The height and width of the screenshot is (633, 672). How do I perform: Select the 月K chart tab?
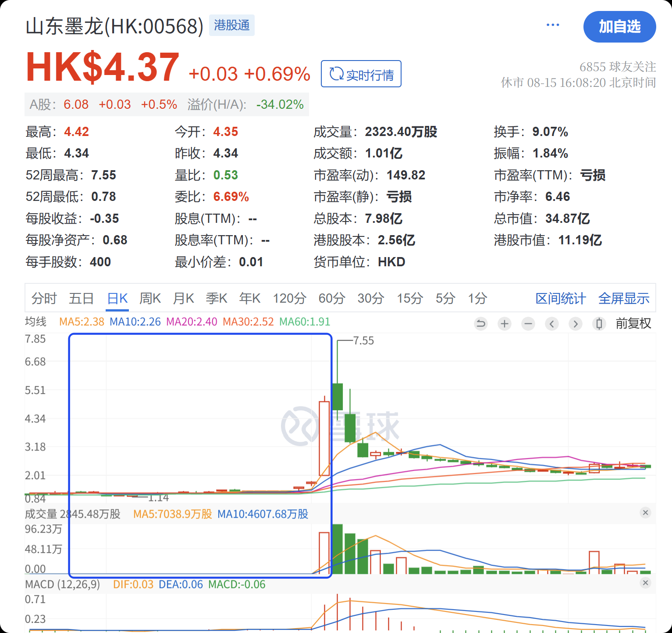click(x=184, y=299)
